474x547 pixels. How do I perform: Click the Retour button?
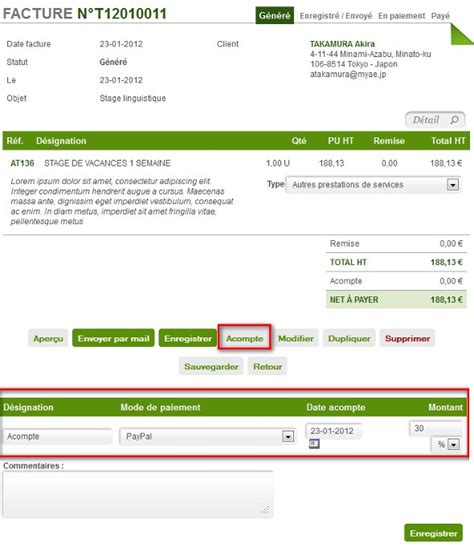point(268,366)
